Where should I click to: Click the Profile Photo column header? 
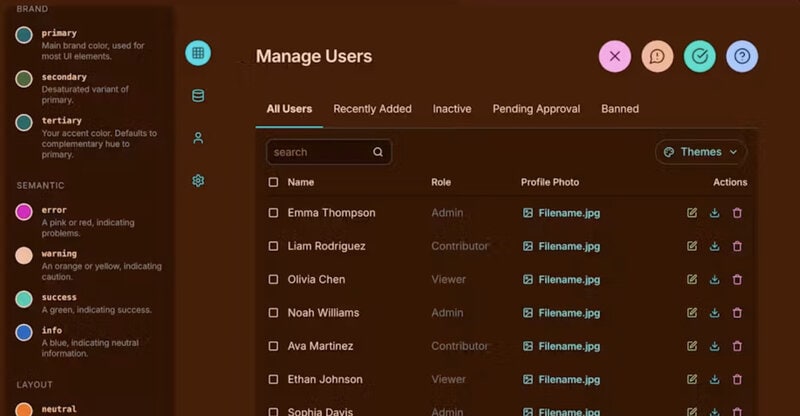click(550, 182)
